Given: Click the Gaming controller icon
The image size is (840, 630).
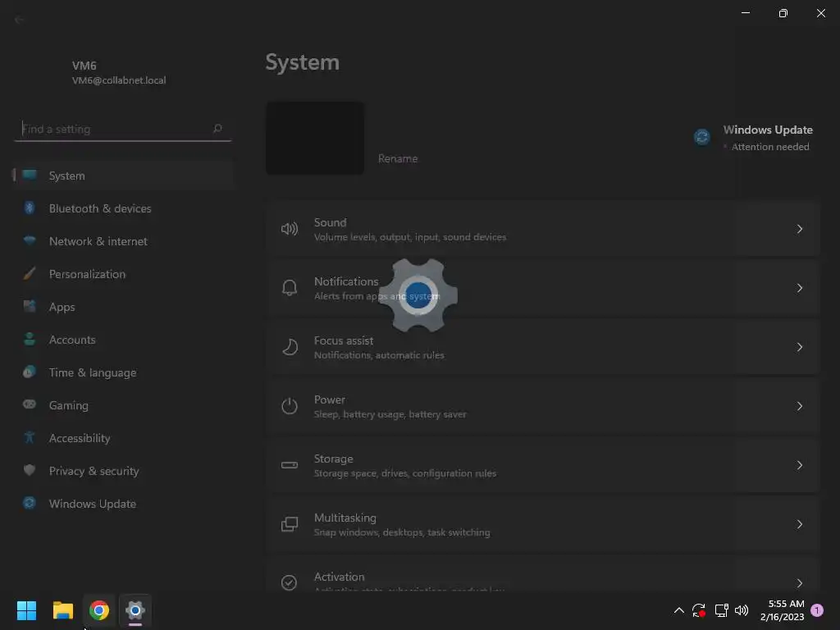Looking at the screenshot, I should pyautogui.click(x=30, y=404).
